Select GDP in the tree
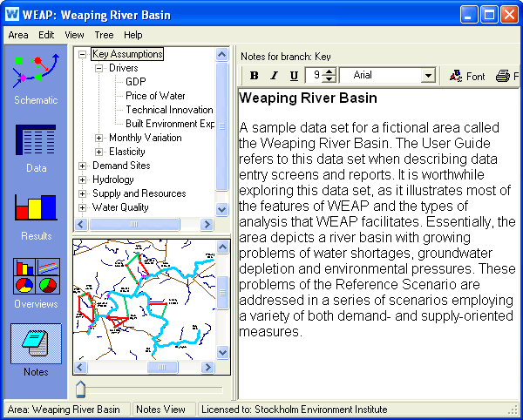The width and height of the screenshot is (523, 420). click(x=136, y=82)
